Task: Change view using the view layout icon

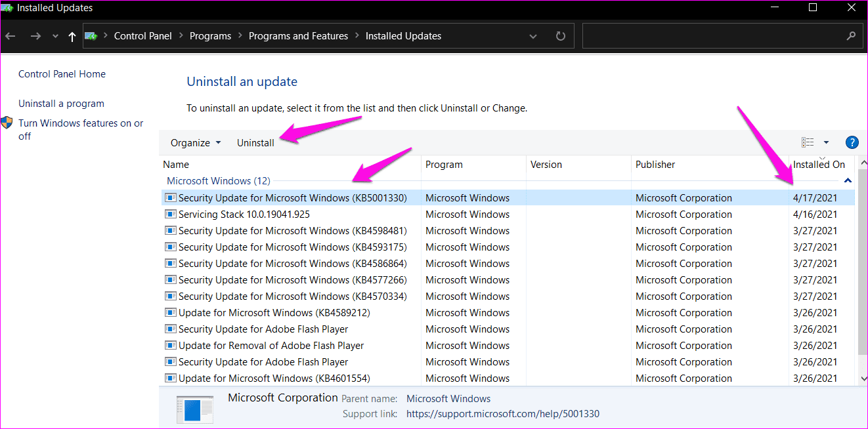Action: coord(808,142)
